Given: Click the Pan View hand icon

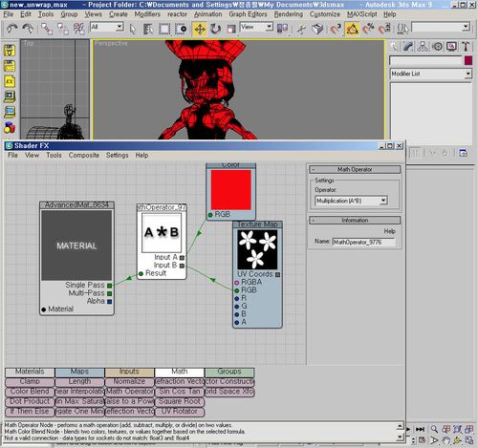Looking at the screenshot, I should point(445,440).
